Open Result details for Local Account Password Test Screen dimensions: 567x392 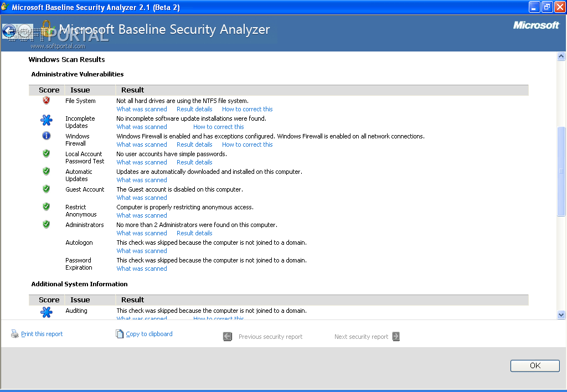click(194, 162)
